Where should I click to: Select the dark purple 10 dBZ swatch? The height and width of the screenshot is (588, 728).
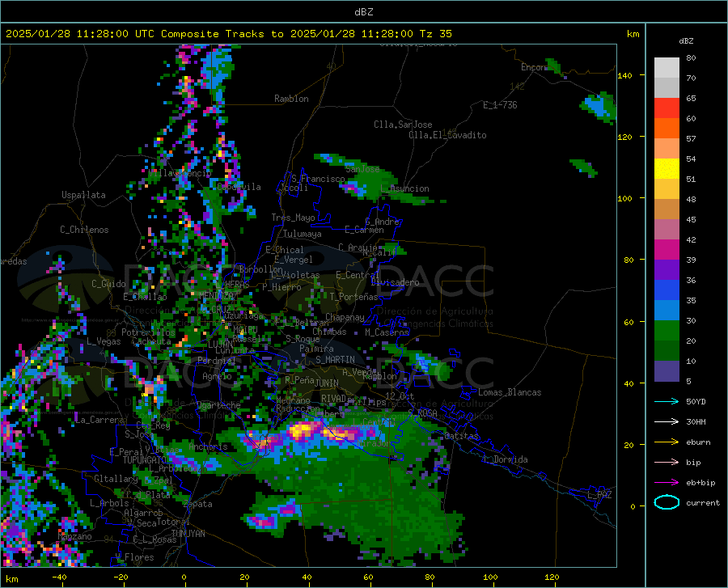coord(667,371)
